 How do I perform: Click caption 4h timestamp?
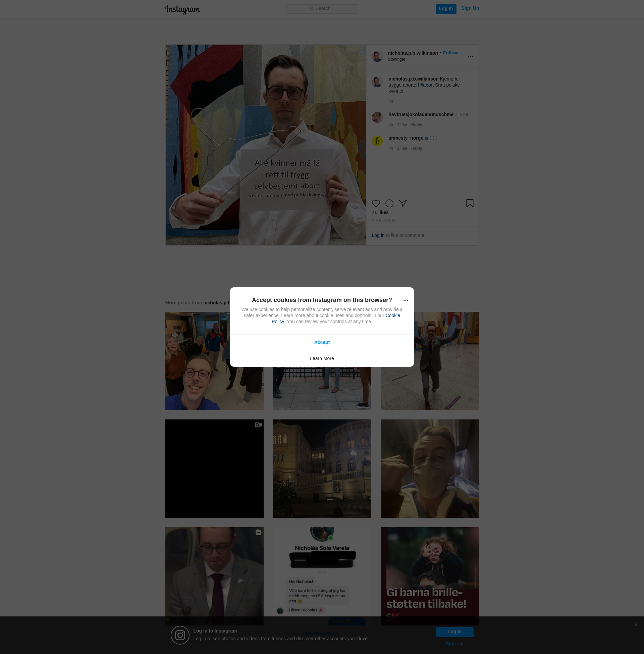pos(391,101)
